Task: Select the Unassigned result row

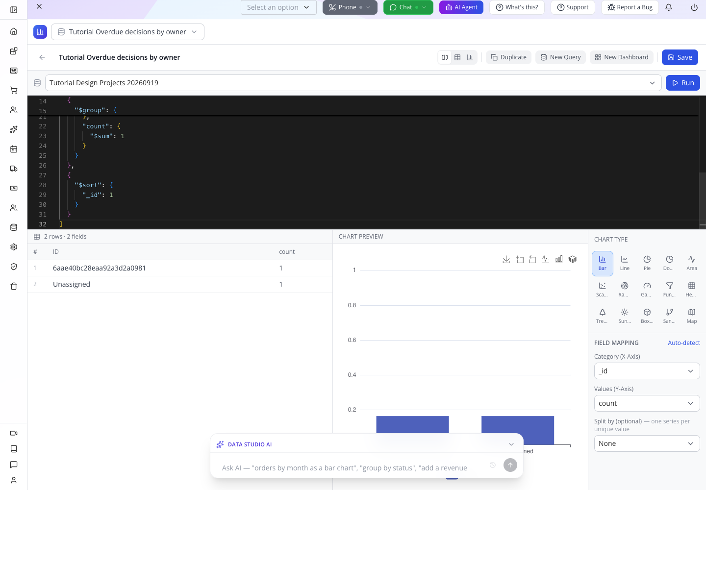Action: click(180, 284)
